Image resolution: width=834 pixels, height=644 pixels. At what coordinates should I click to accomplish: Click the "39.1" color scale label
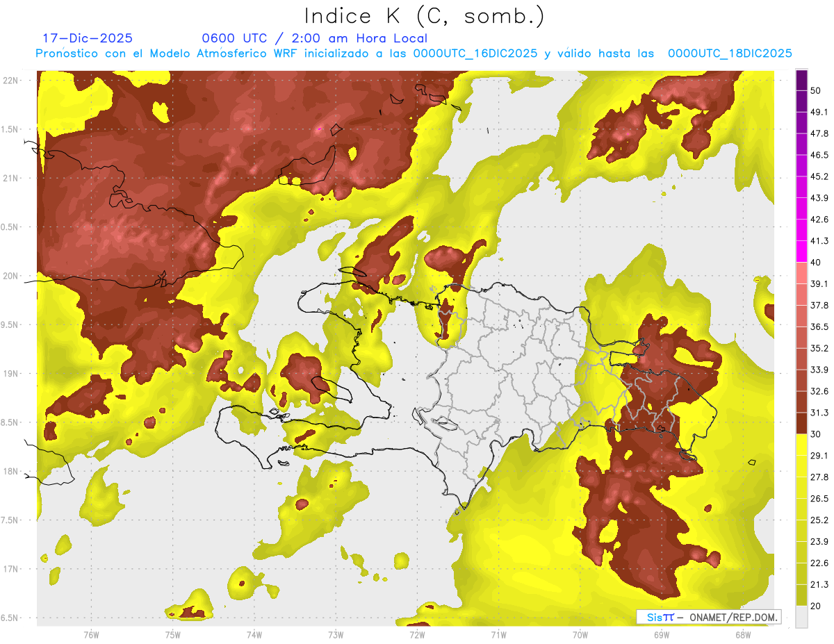pos(819,283)
